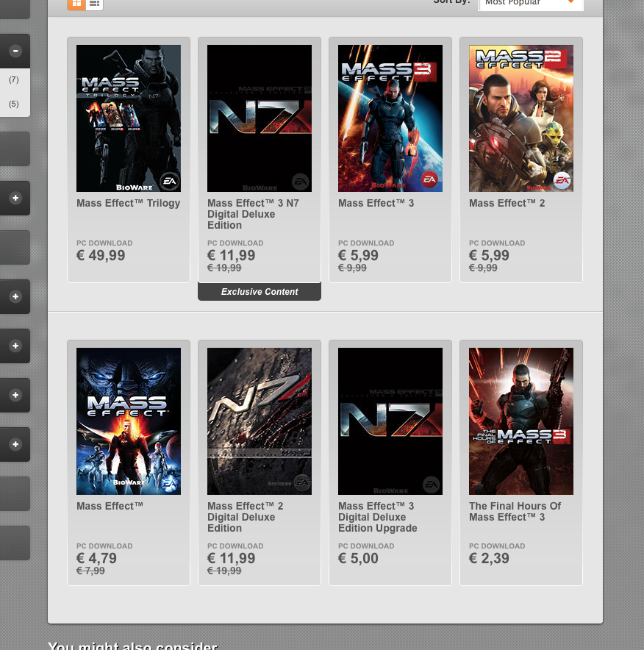Open the Mass Effect 3 cover art
The height and width of the screenshot is (650, 644).
point(390,118)
